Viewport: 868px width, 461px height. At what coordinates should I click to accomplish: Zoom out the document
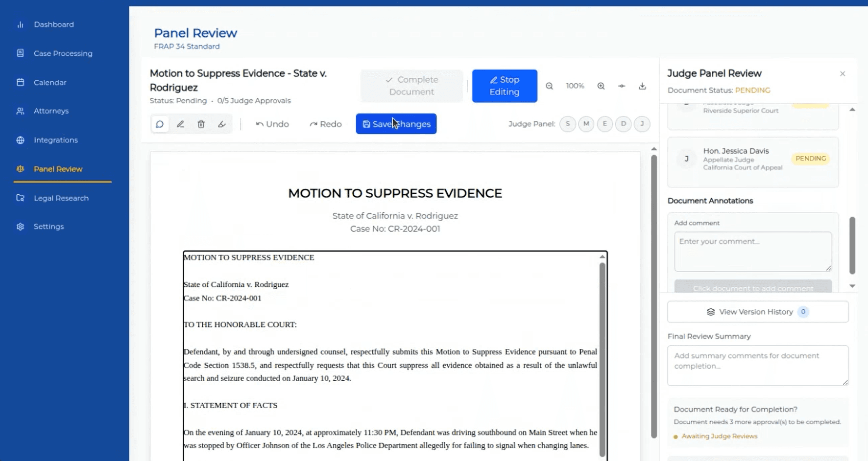[x=549, y=86]
